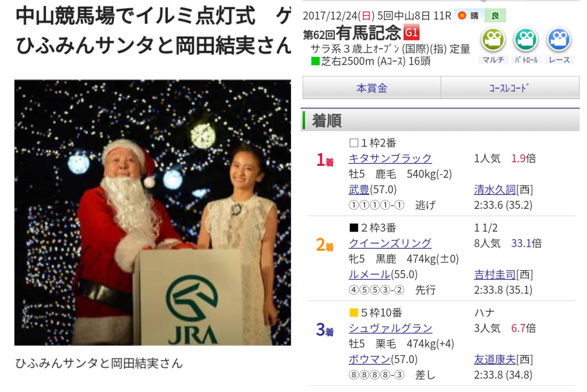This screenshot has width=587, height=392.
Task: Click the green 良 track condition badge
Action: tap(495, 15)
